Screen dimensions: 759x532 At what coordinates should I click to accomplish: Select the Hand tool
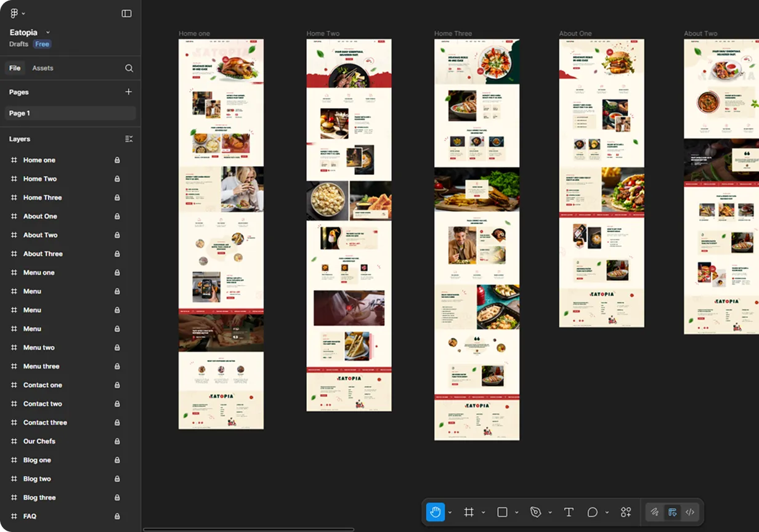pyautogui.click(x=436, y=512)
